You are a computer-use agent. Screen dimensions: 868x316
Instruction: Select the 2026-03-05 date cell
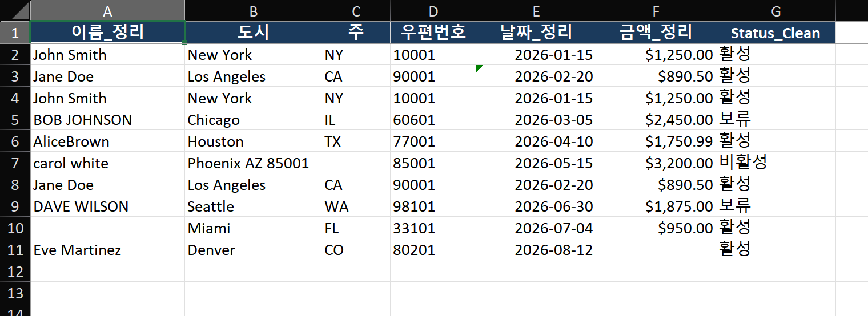(x=536, y=119)
